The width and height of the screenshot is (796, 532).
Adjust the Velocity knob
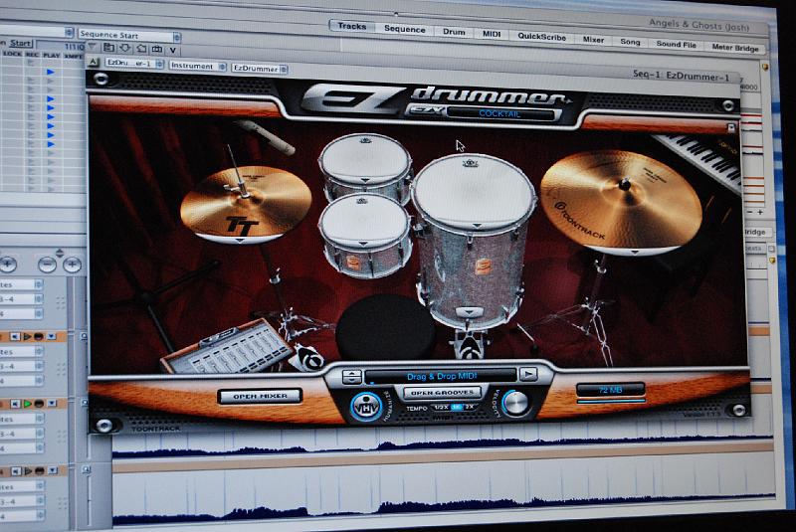tap(515, 403)
